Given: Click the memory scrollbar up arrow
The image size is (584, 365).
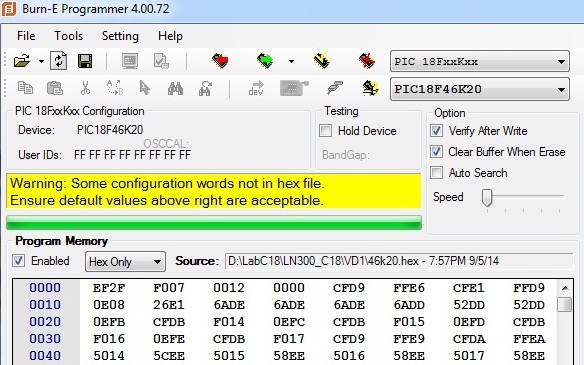Looking at the screenshot, I should tap(565, 288).
